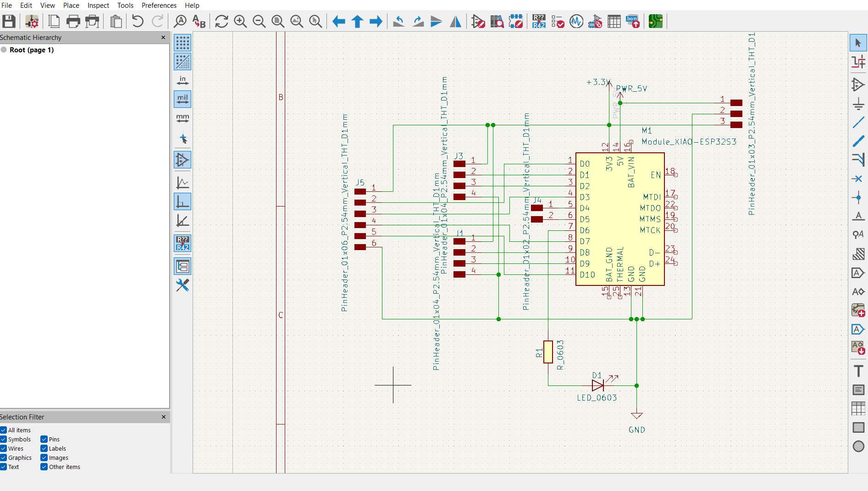Run the circuit simulator
Screen dimensions: 868x491
point(576,21)
